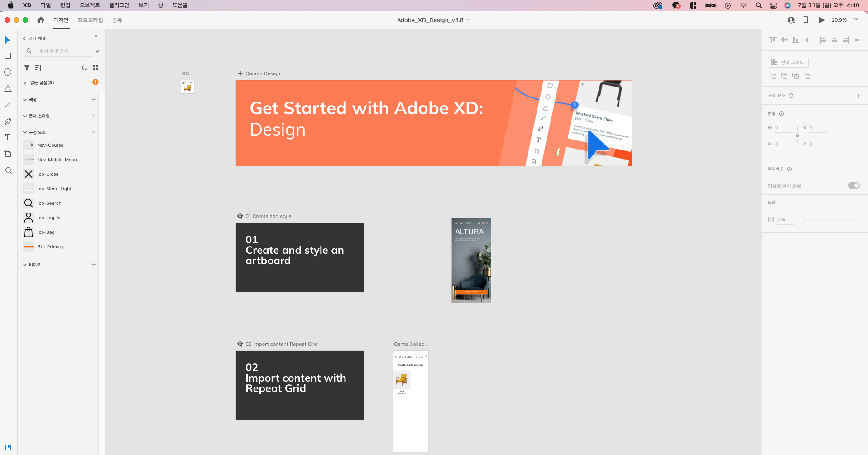Open the asset search filter dropdown
The width and height of the screenshot is (868, 455).
point(97,51)
